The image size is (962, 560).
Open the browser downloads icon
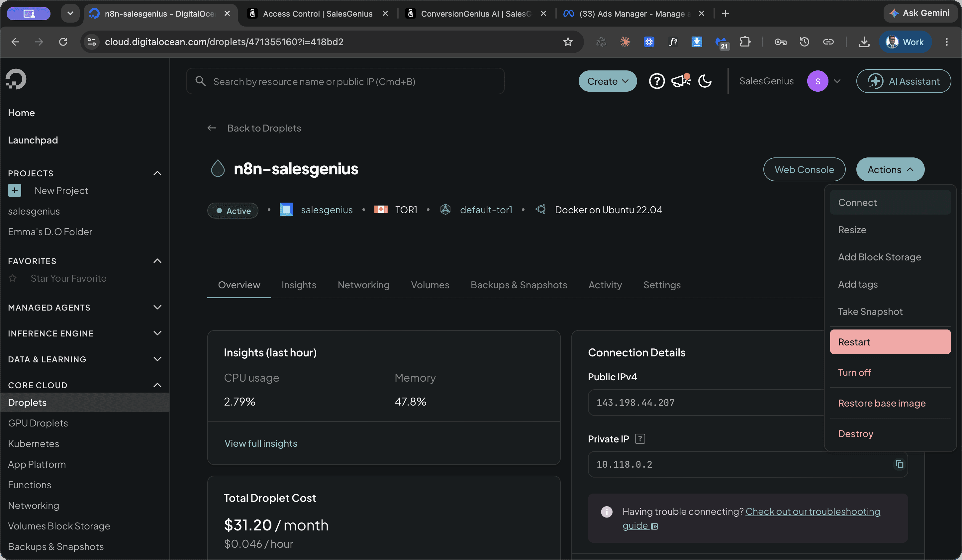tap(864, 42)
